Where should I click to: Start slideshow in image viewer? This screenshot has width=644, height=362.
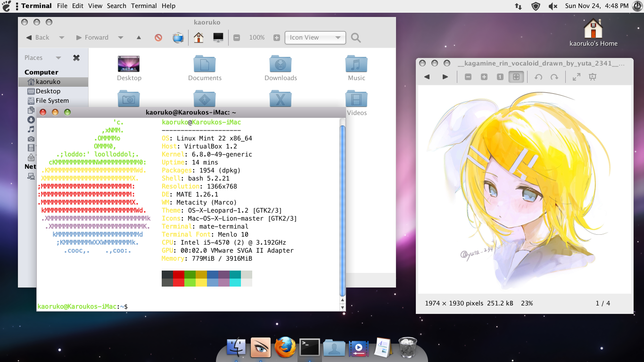pos(593,77)
